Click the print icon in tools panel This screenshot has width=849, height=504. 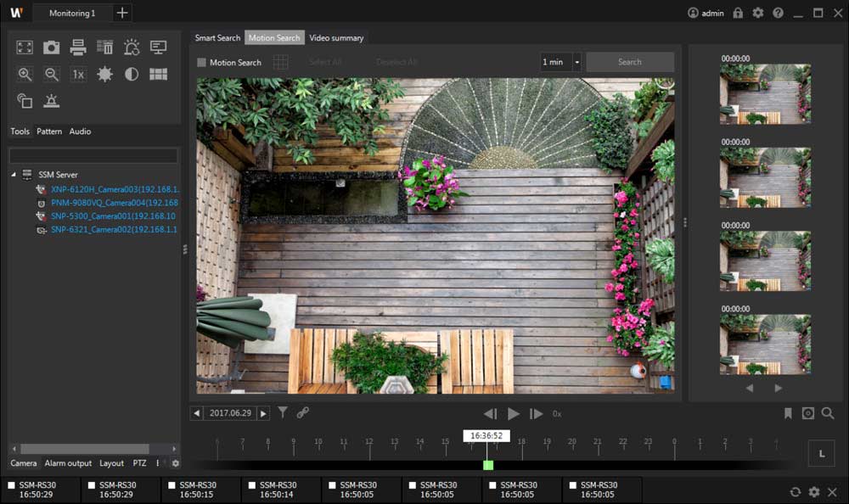tap(78, 48)
